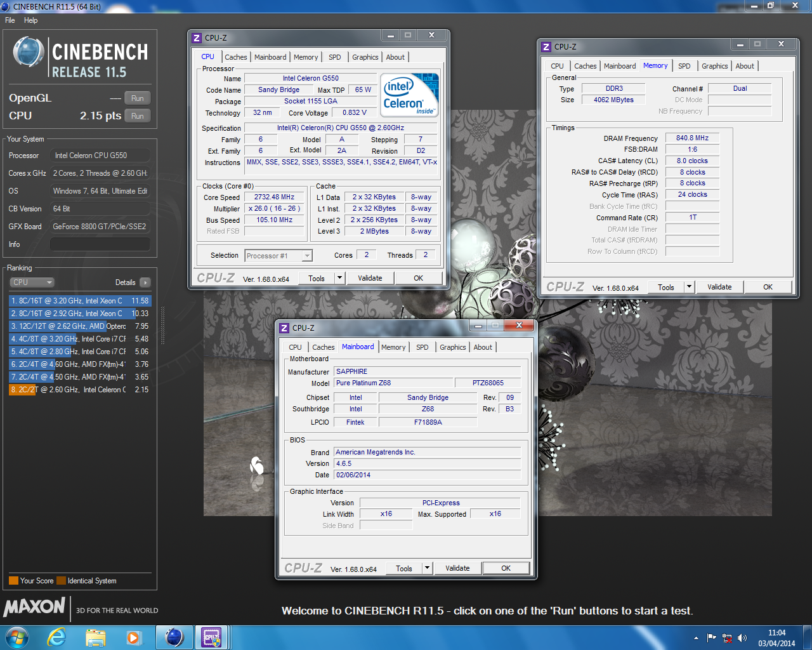
Task: Click Tools button in Memory window
Action: (x=666, y=287)
